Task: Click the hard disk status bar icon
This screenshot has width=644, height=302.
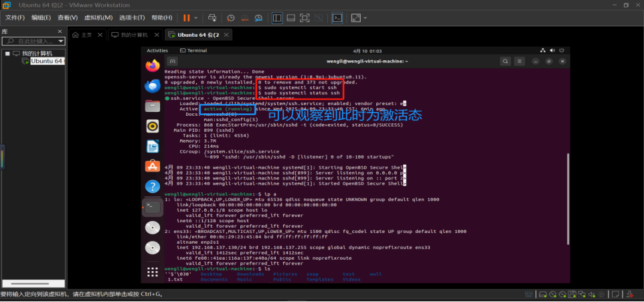Action: tap(542, 294)
